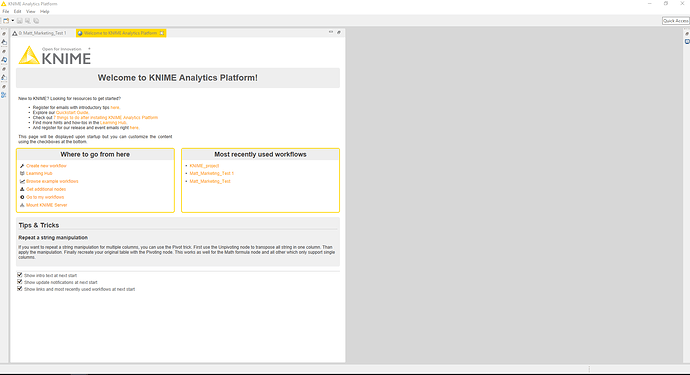Open the Quickstart Guide link
Image resolution: width=690 pixels, height=375 pixels.
(72, 113)
